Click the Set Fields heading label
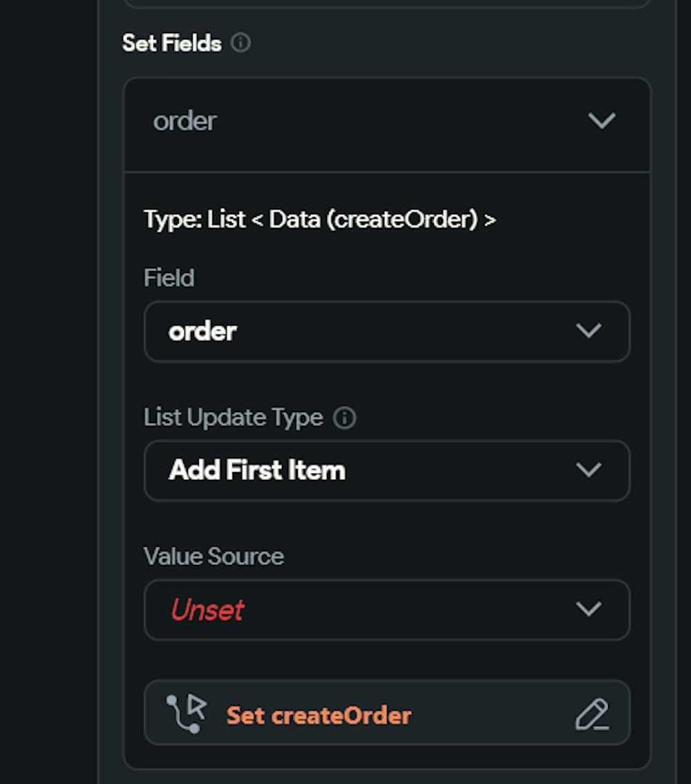This screenshot has height=784, width=691. [172, 43]
